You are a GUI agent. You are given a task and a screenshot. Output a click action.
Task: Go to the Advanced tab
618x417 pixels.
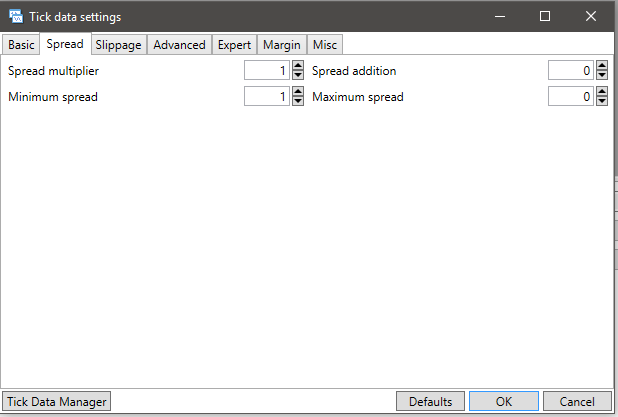179,45
